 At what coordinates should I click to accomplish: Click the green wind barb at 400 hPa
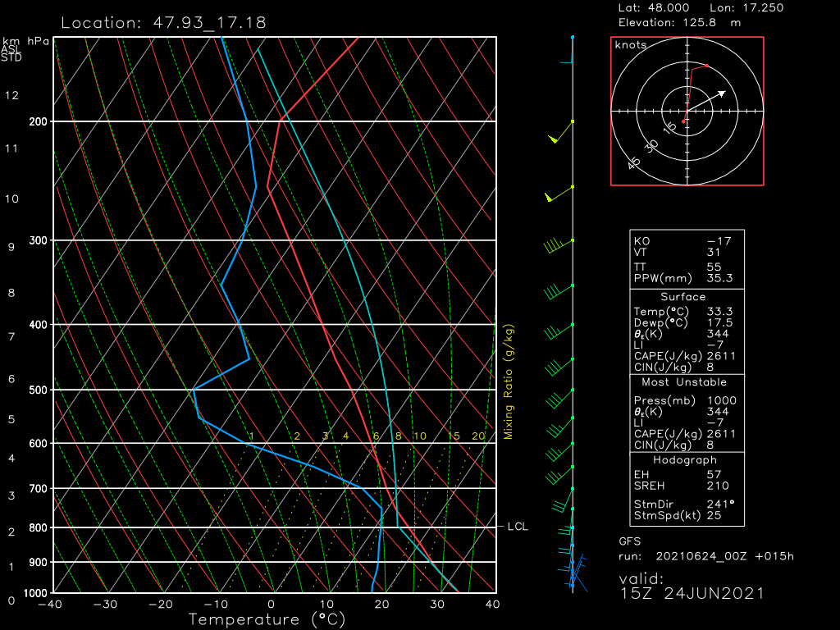click(558, 330)
